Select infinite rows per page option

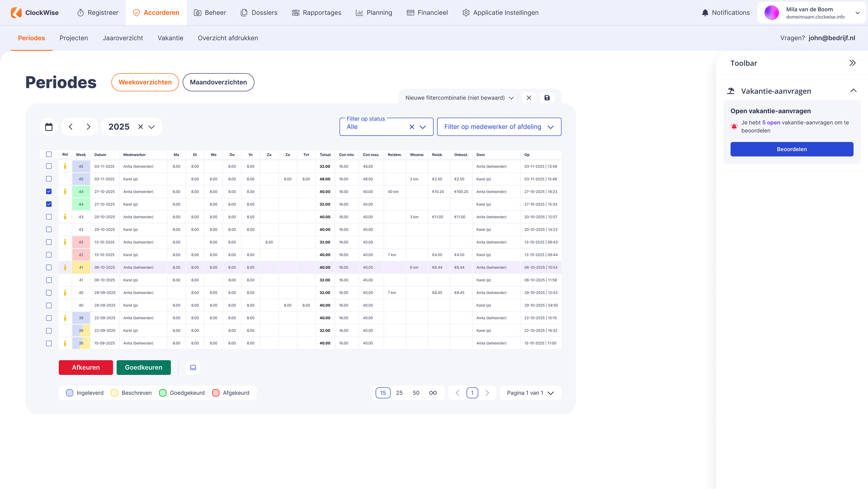coord(433,393)
